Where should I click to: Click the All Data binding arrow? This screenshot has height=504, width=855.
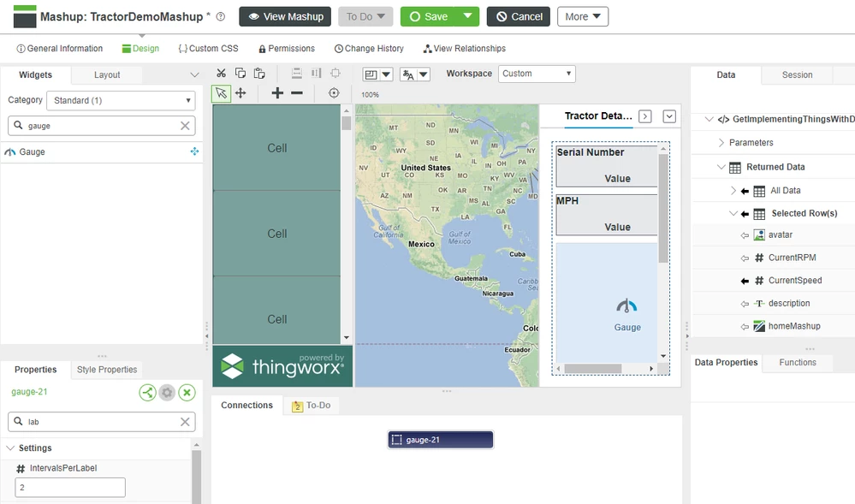coord(745,191)
